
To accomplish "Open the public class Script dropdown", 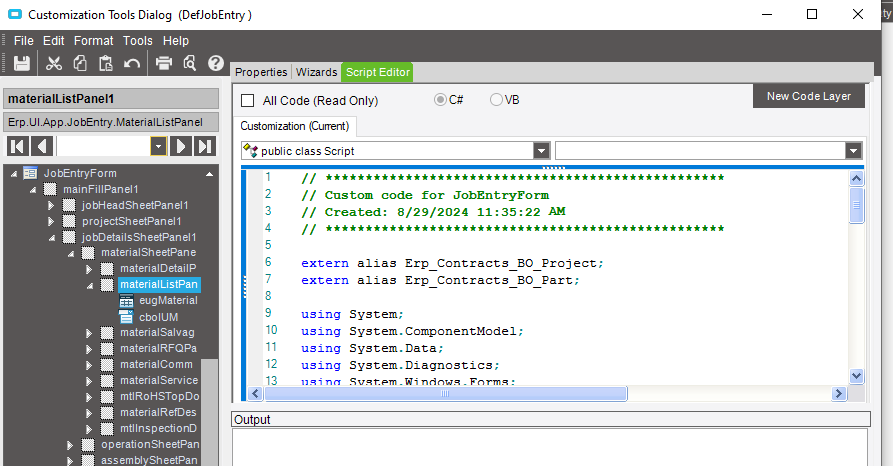I will point(542,151).
